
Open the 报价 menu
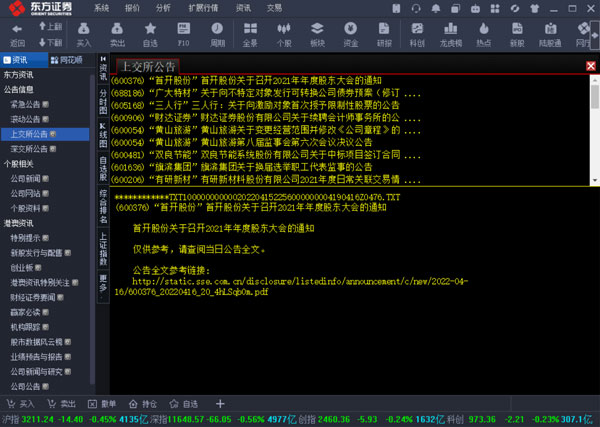tap(132, 8)
